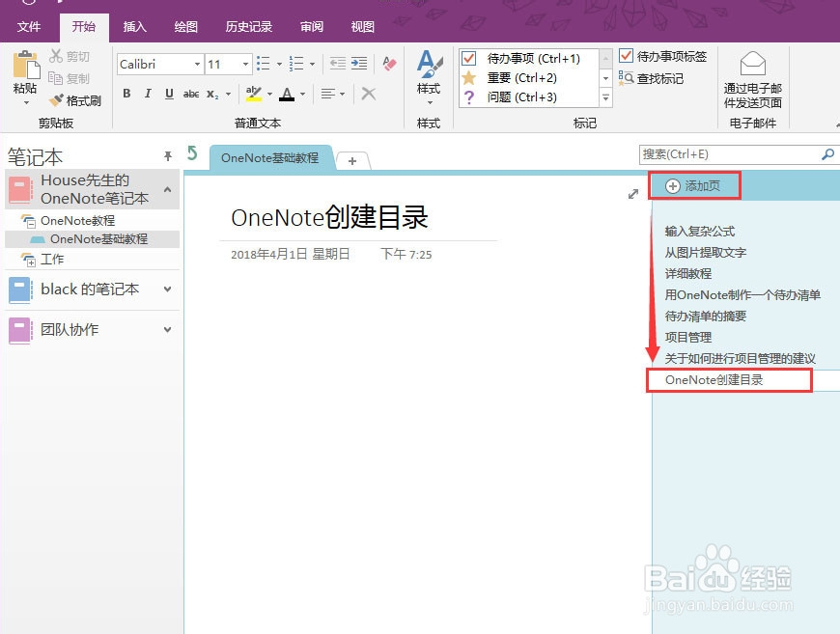Viewport: 840px width, 634px height.
Task: Click the numbered list icon
Action: [x=296, y=64]
